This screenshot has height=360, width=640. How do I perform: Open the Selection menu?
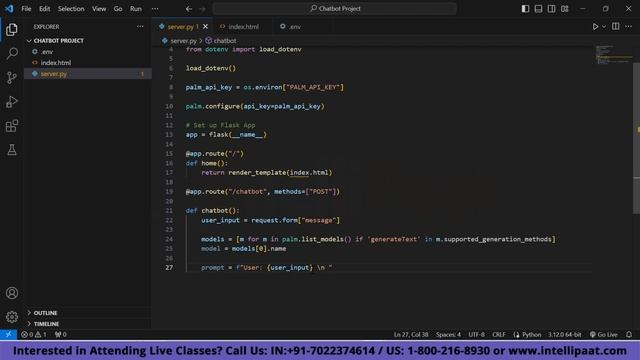point(71,9)
